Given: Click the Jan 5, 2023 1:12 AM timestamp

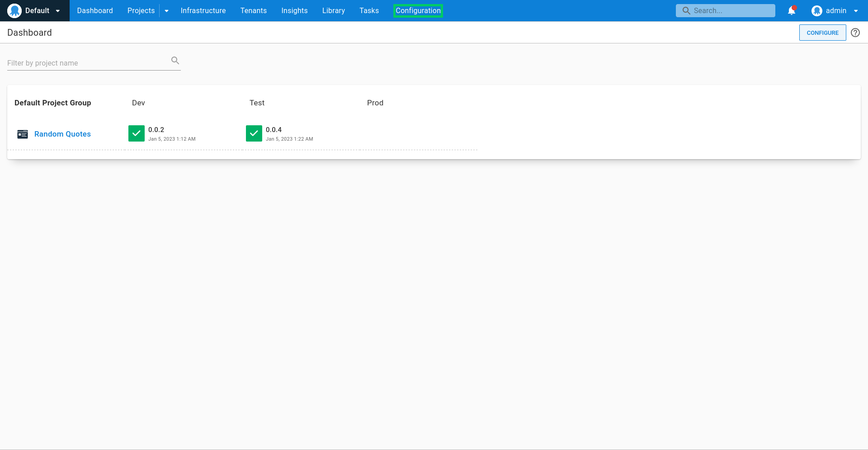Looking at the screenshot, I should (x=172, y=139).
